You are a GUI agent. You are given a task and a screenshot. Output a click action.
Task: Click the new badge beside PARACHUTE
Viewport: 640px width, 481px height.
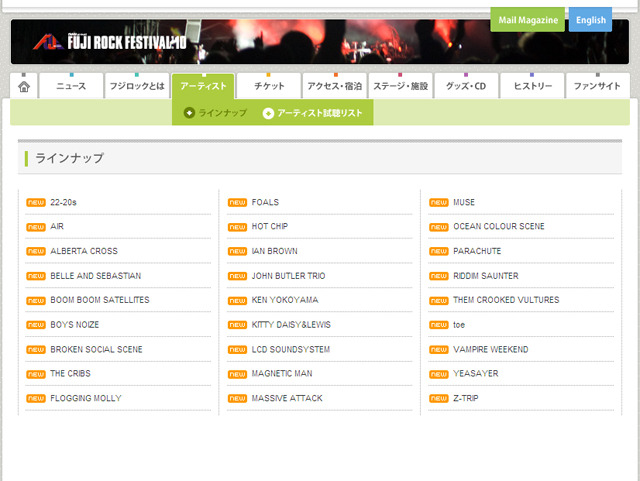click(439, 251)
